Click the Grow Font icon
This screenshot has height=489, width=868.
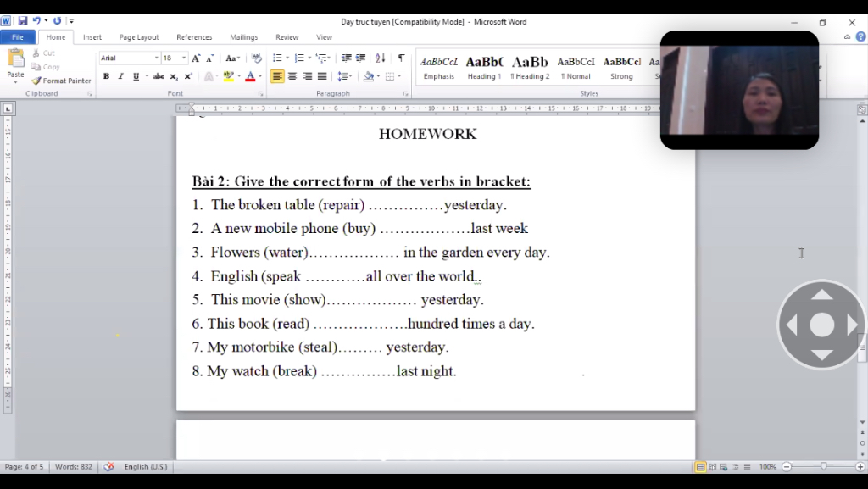[196, 58]
